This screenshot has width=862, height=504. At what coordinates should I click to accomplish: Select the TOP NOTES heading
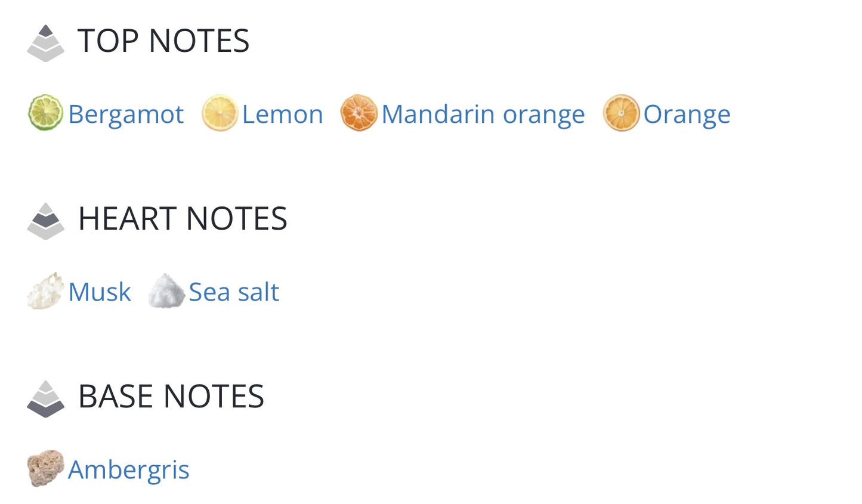[163, 41]
